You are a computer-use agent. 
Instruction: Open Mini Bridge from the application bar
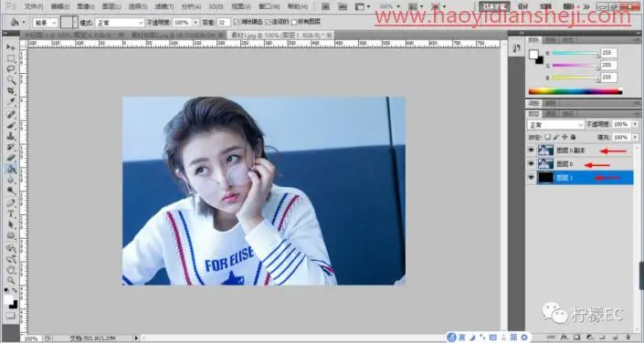343,6
